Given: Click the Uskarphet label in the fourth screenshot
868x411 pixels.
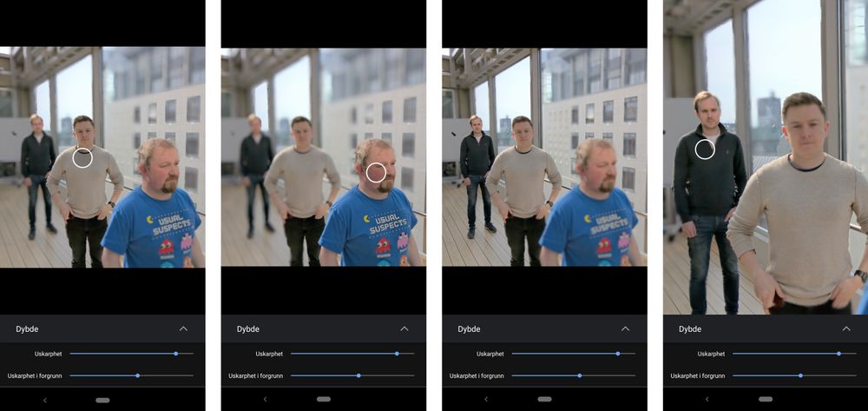Looking at the screenshot, I should pos(711,354).
